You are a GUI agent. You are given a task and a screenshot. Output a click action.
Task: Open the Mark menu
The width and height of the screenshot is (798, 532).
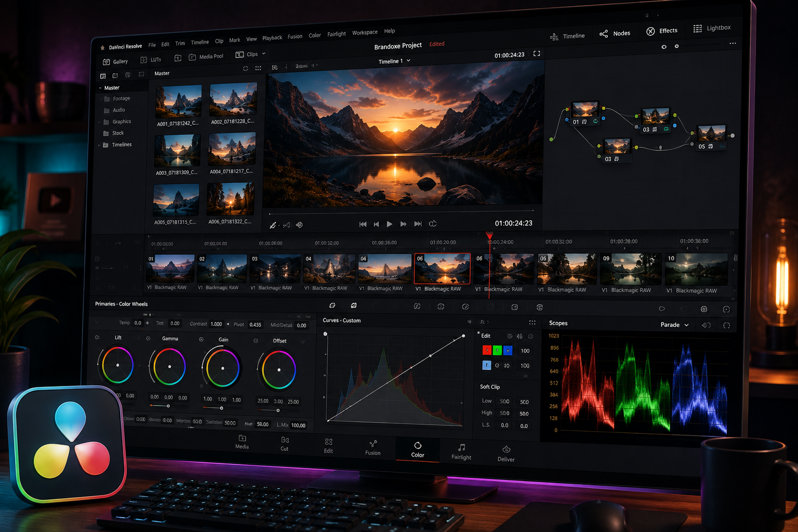235,40
